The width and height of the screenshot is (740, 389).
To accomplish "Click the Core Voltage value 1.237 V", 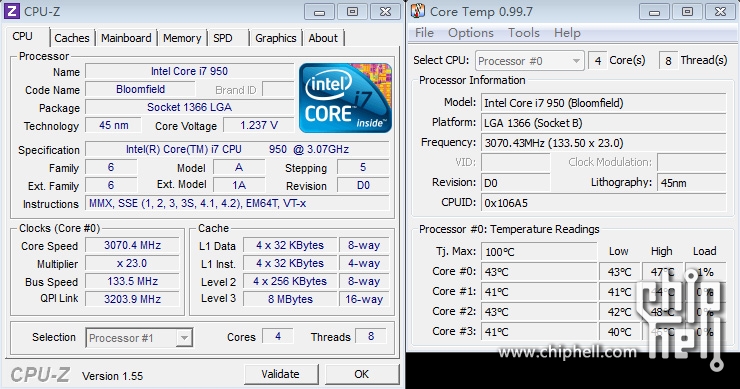I will [259, 125].
